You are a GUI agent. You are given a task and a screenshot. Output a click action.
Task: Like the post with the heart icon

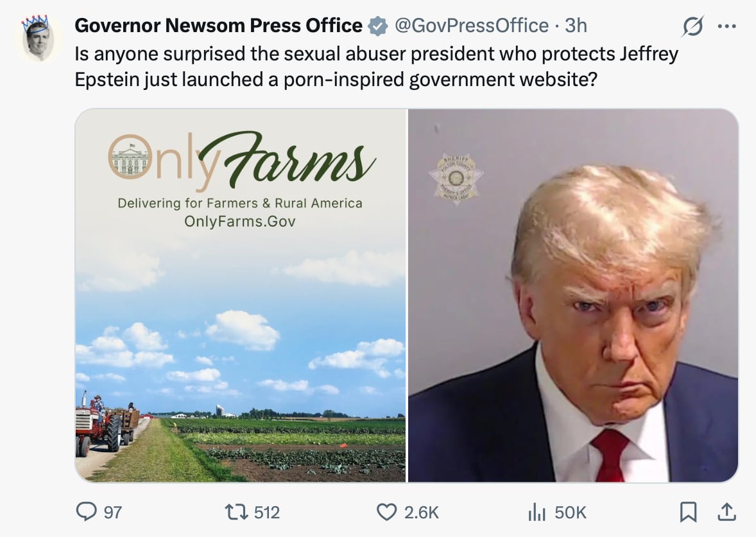pyautogui.click(x=386, y=512)
